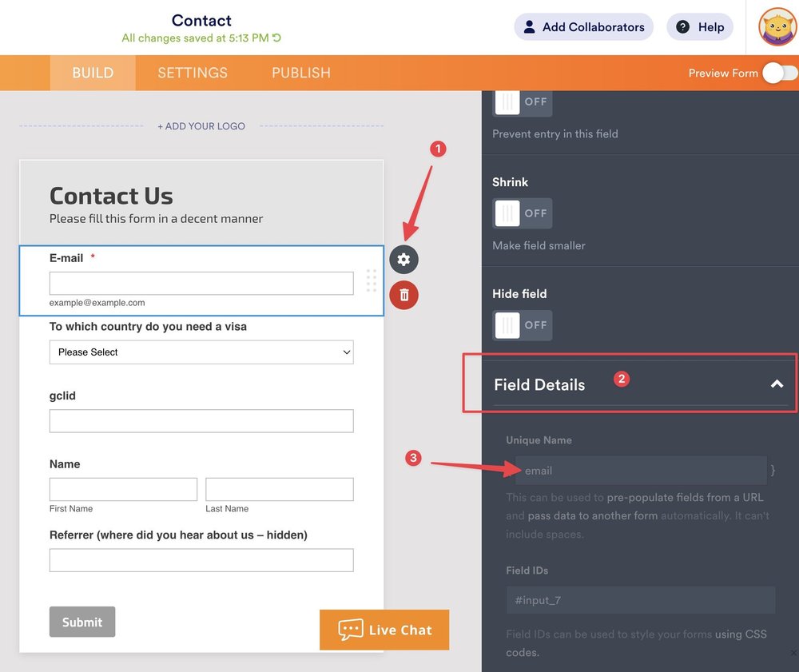Click the Help question-mark icon
Screen dimensions: 799x672
683,26
